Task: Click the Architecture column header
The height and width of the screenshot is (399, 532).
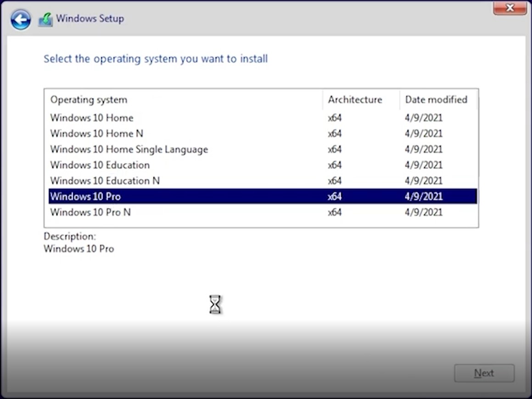Action: pyautogui.click(x=361, y=100)
